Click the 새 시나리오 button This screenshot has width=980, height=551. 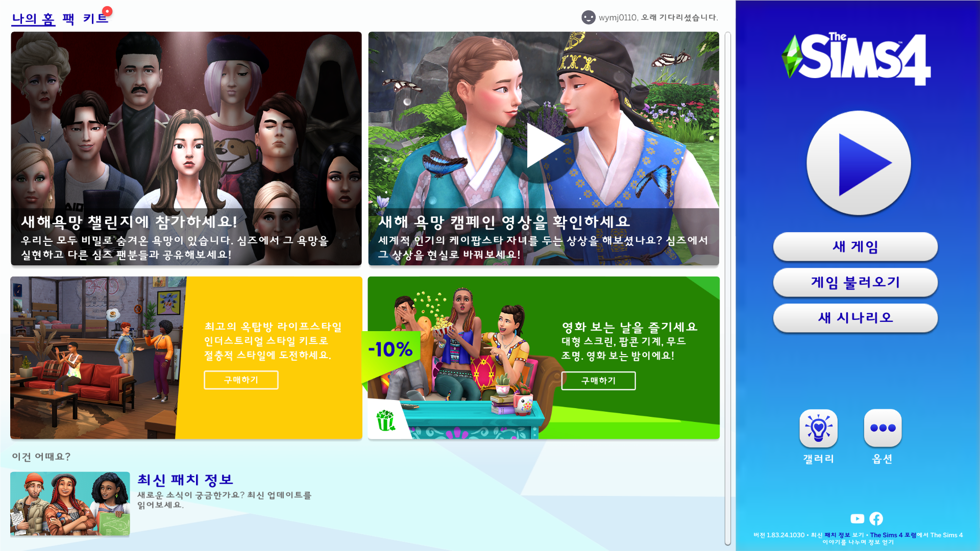point(855,318)
